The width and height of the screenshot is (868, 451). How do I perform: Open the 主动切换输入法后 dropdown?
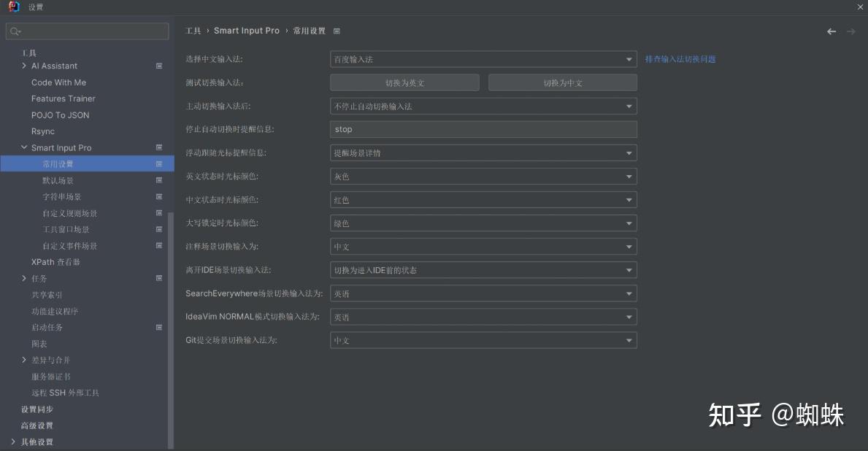click(483, 107)
